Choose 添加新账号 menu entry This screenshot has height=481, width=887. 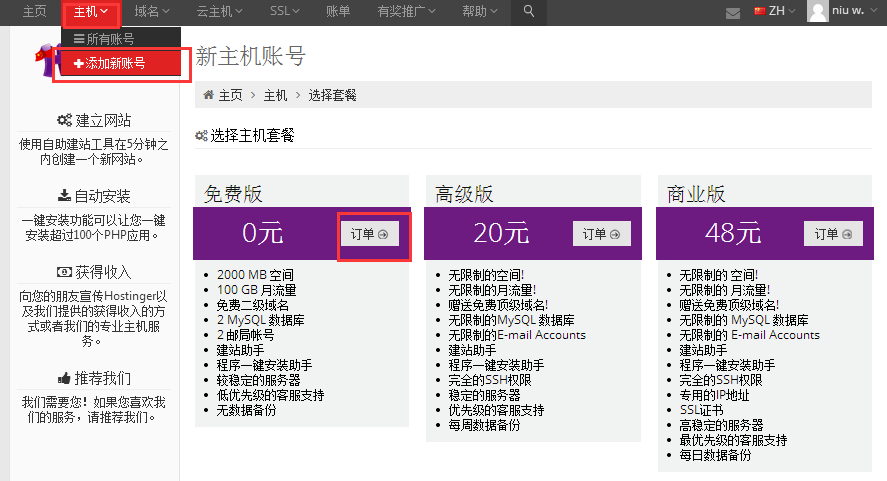116,63
